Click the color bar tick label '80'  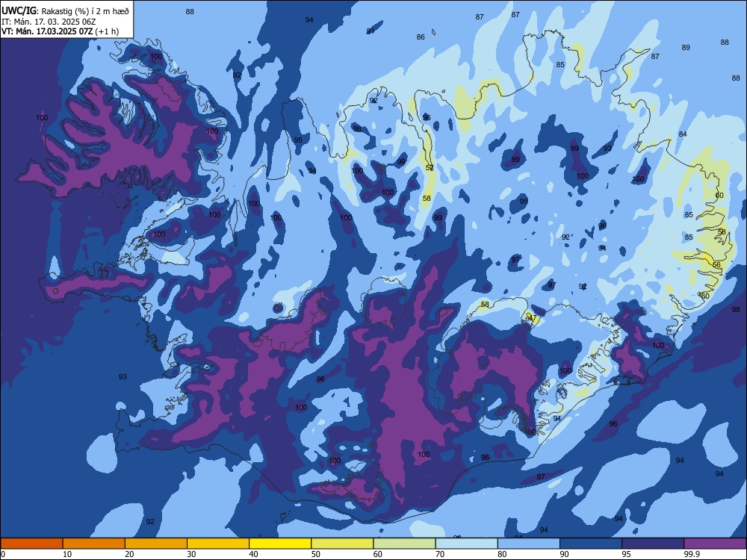[x=502, y=554]
